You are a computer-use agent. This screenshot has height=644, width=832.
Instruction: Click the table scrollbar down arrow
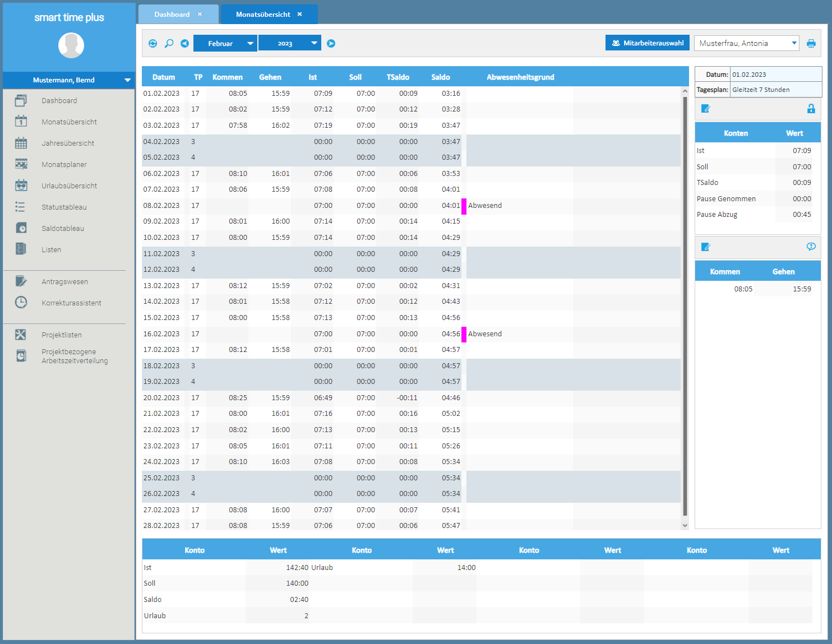point(685,525)
